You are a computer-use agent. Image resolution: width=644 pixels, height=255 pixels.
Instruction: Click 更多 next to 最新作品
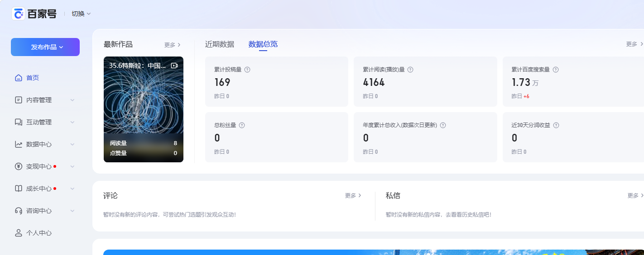point(173,45)
